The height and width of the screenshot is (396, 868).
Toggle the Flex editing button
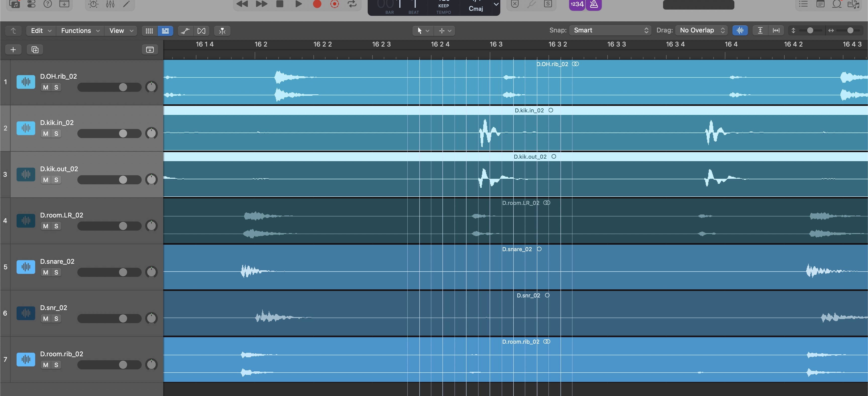pos(201,31)
